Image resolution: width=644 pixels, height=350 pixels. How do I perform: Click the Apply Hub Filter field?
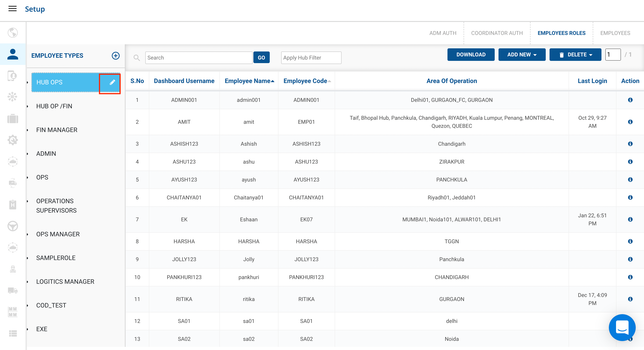coord(311,58)
